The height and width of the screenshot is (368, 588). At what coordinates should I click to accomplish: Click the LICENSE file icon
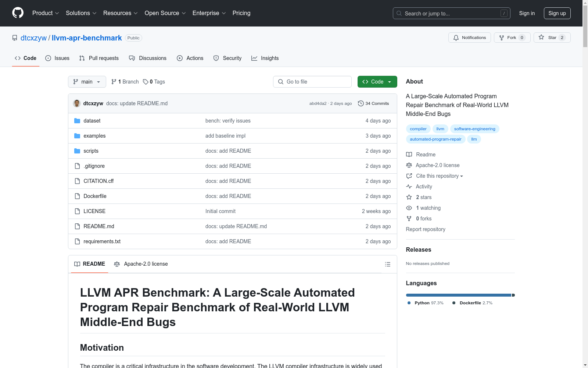77,211
